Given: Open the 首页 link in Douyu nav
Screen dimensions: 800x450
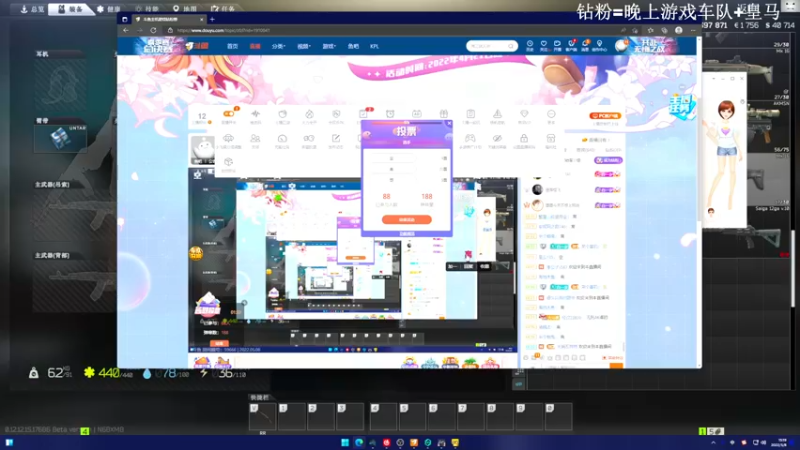Looking at the screenshot, I should click(233, 46).
